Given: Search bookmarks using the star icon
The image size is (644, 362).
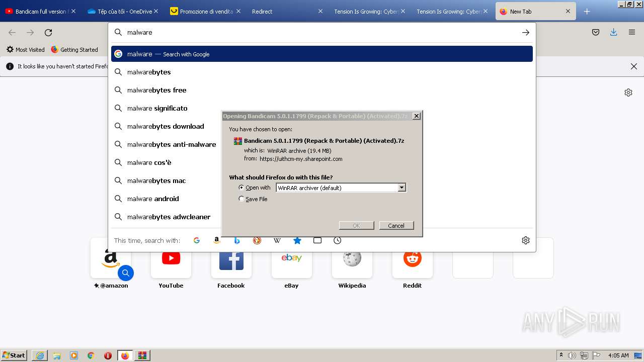Looking at the screenshot, I should (297, 240).
